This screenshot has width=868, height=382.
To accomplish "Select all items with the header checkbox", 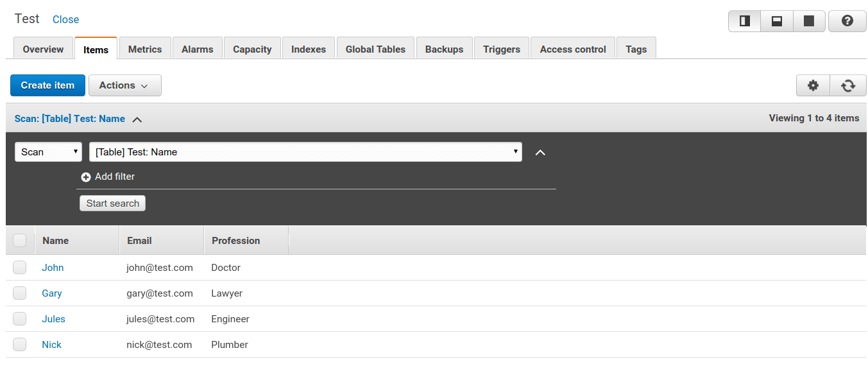I will pyautogui.click(x=20, y=239).
